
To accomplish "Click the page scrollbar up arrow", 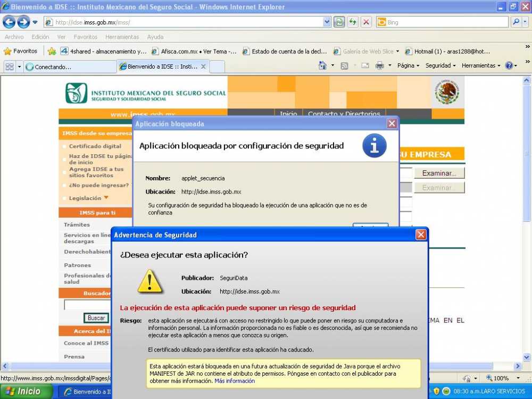I will (527, 81).
